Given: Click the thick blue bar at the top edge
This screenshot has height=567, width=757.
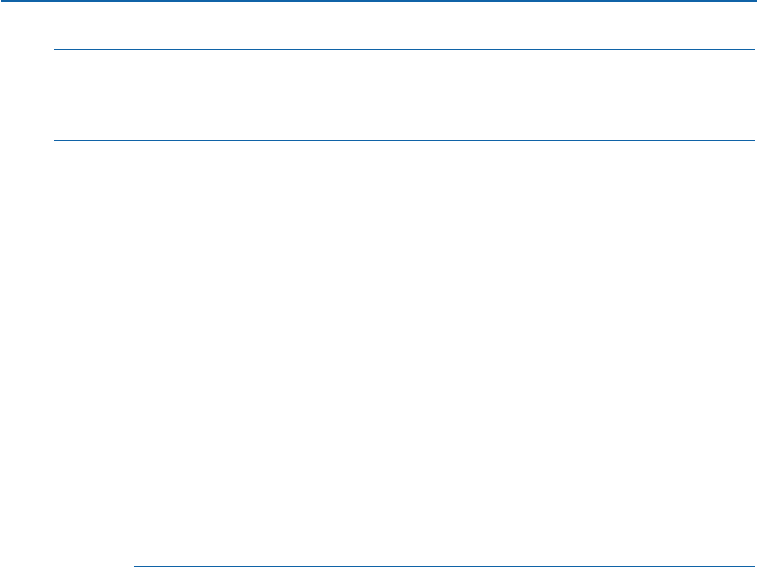Looking at the screenshot, I should 378,1.
